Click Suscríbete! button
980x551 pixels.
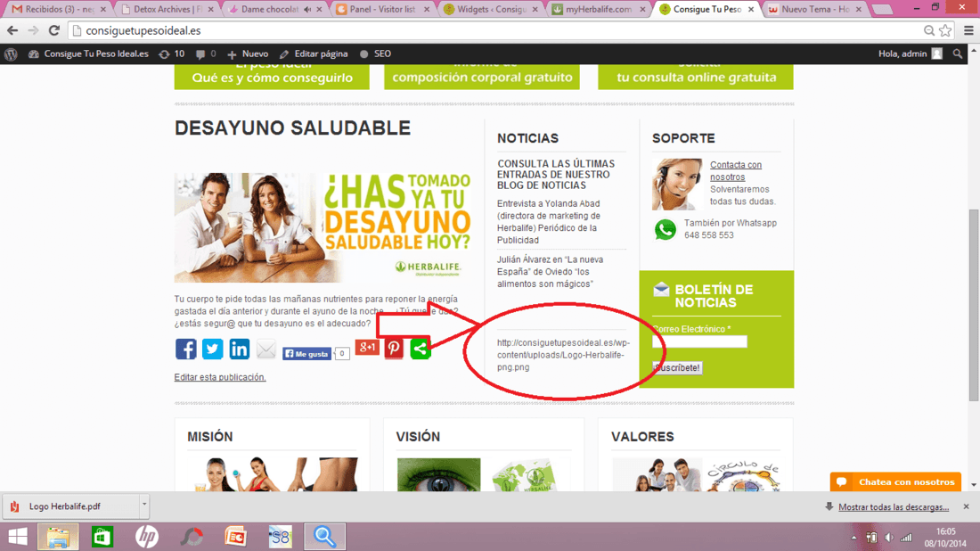677,367
